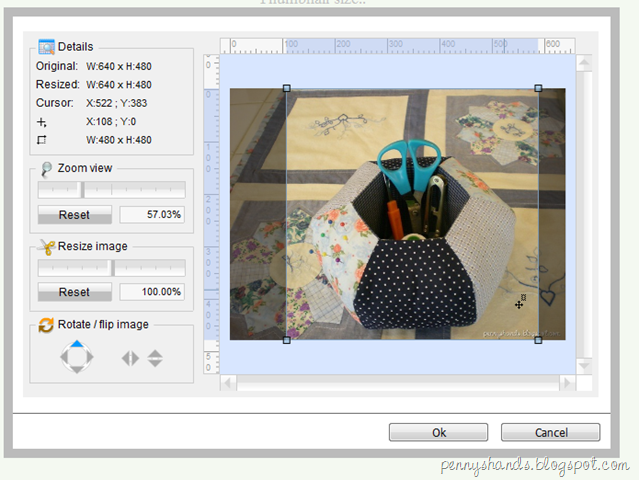Click the W:480 x H:480 crop size readout
639x480 pixels.
point(119,140)
